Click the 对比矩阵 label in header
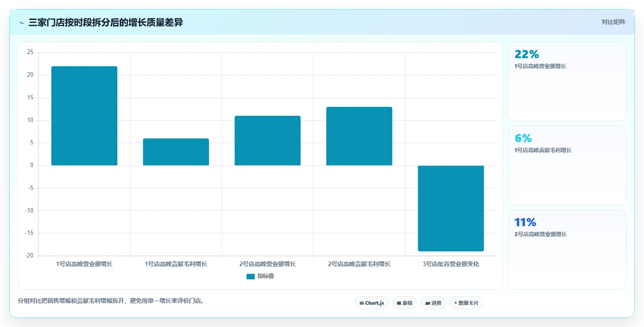 click(x=613, y=22)
